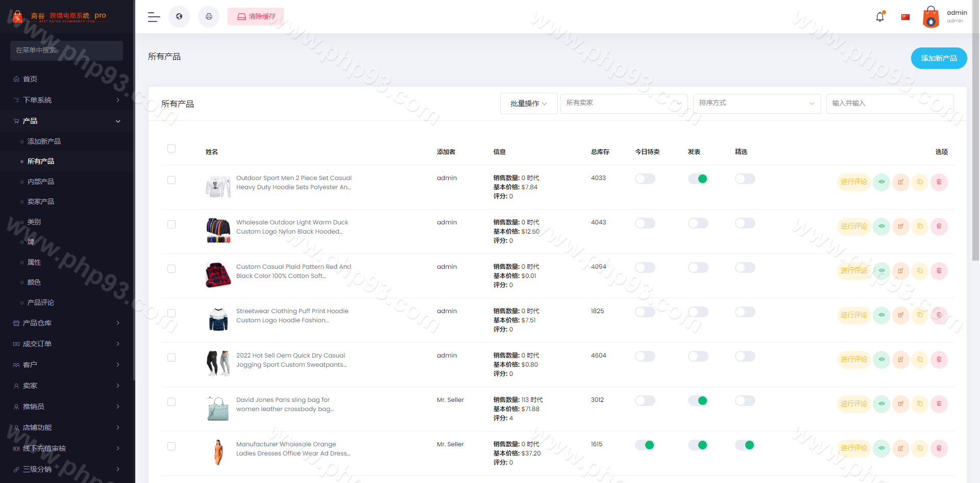The width and height of the screenshot is (980, 483).
Task: Duplicate the David Jones Paris bag product
Action: tap(920, 404)
